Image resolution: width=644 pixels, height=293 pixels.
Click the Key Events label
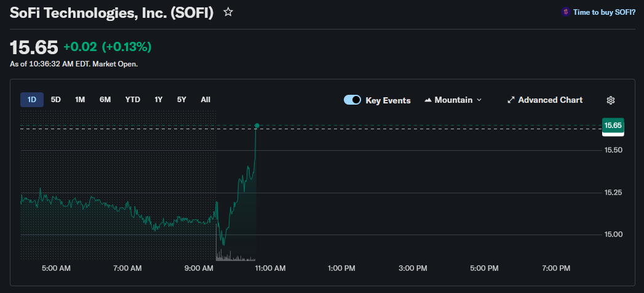click(x=388, y=100)
